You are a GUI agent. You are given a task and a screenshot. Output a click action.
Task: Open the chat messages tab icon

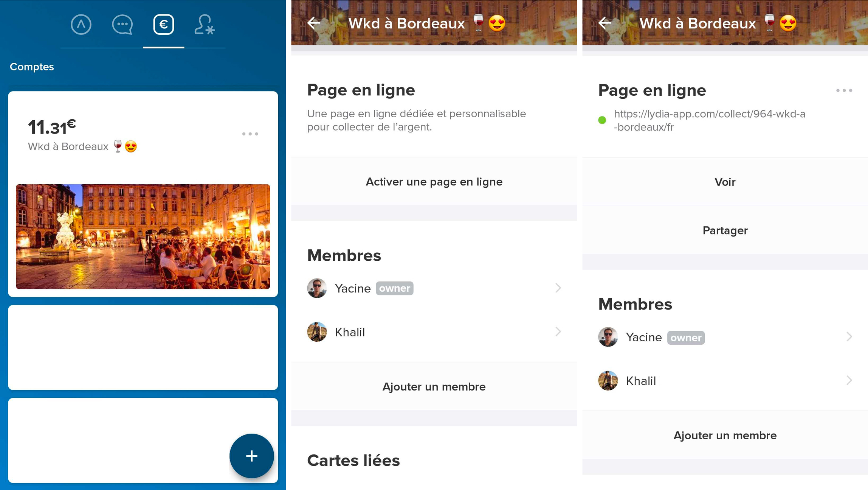[x=122, y=25]
